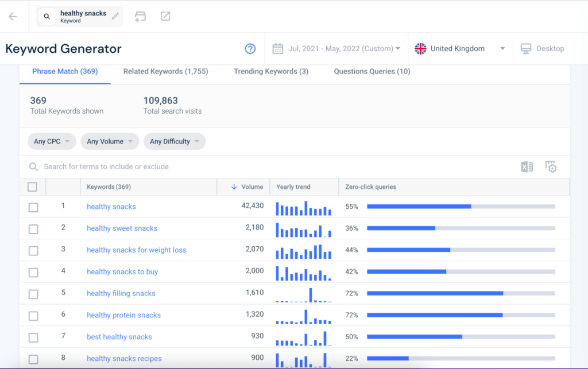Viewport: 588px width, 369px height.
Task: Open the best healthy snacks link
Action: [119, 337]
